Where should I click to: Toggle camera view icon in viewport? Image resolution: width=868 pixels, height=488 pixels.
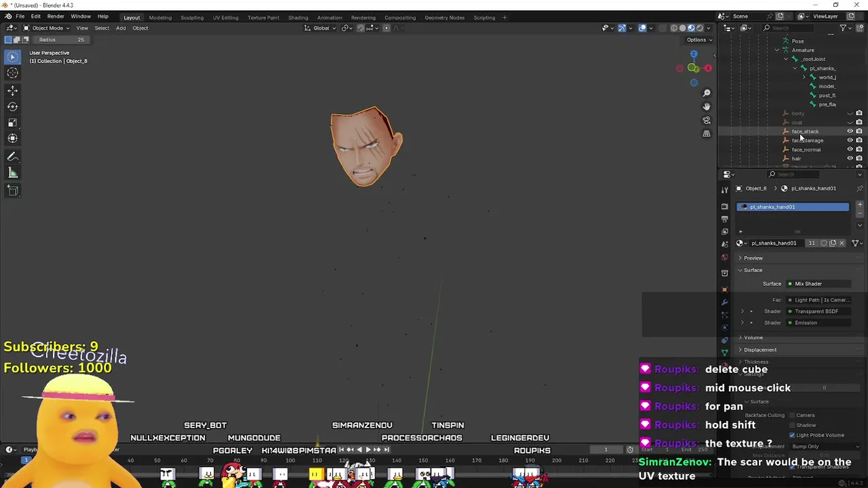point(707,121)
